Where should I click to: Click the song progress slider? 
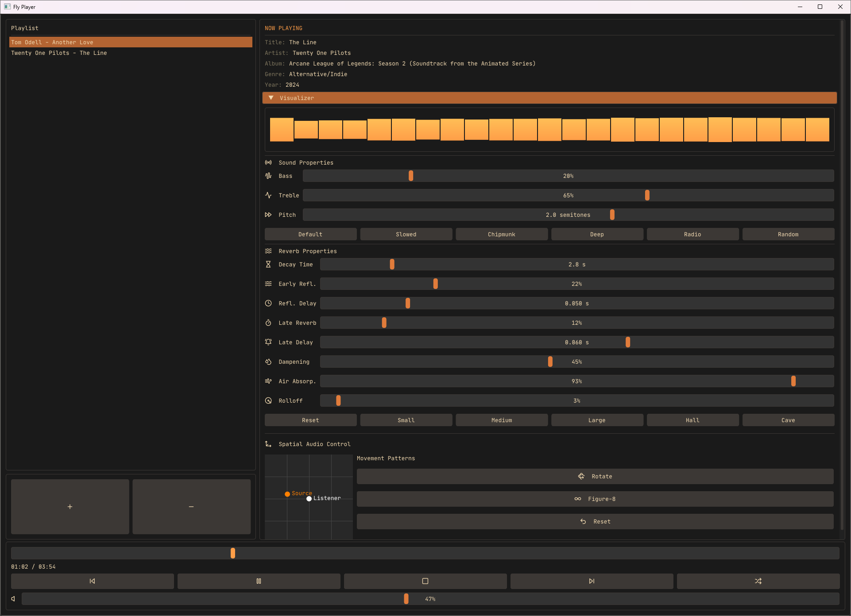[x=232, y=553]
